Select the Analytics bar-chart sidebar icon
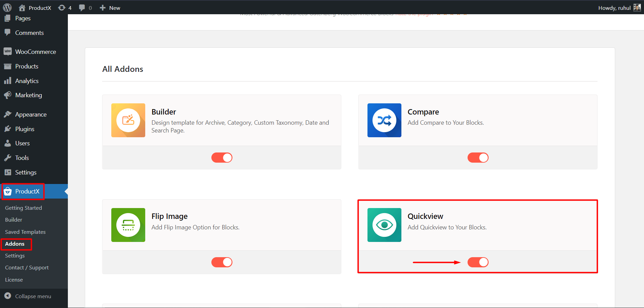This screenshot has width=644, height=308. coord(7,81)
